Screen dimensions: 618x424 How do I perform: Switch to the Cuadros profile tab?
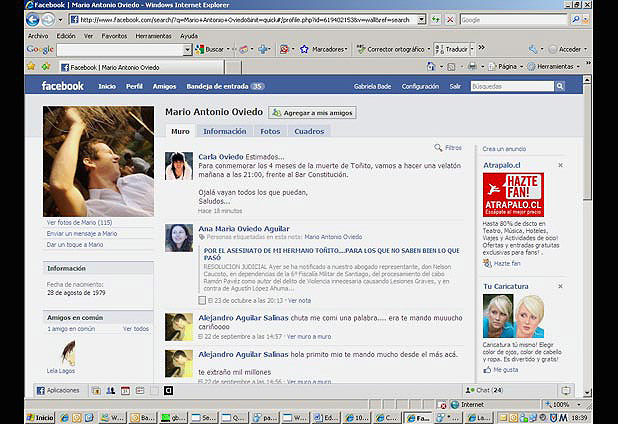[309, 131]
